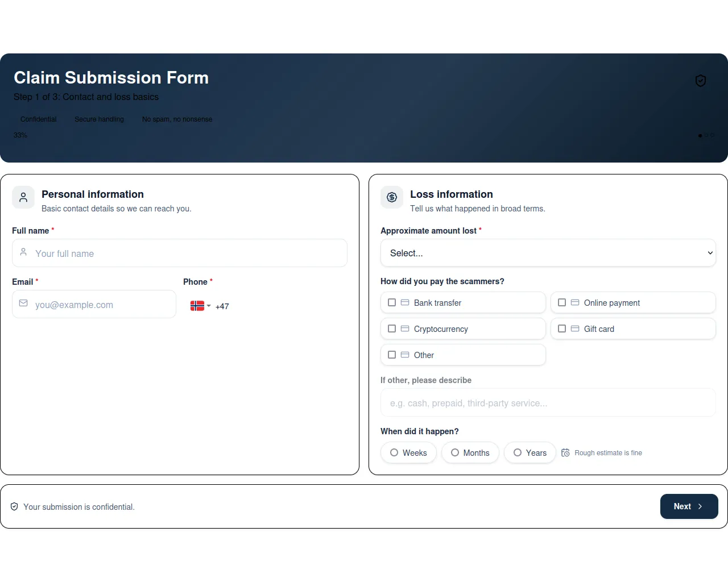Screen dimensions: 728x582
Task: Click the dollar icon beside Loss information
Action: click(392, 197)
